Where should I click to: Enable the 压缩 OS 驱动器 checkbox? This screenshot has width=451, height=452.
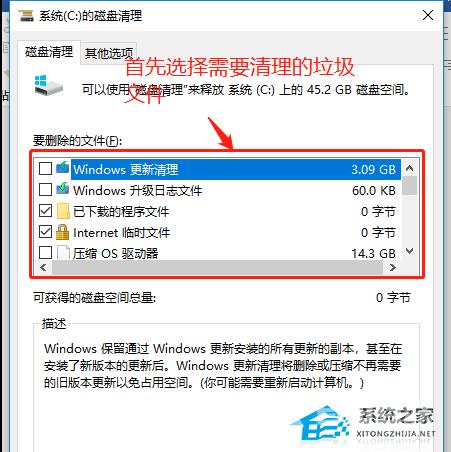(45, 253)
